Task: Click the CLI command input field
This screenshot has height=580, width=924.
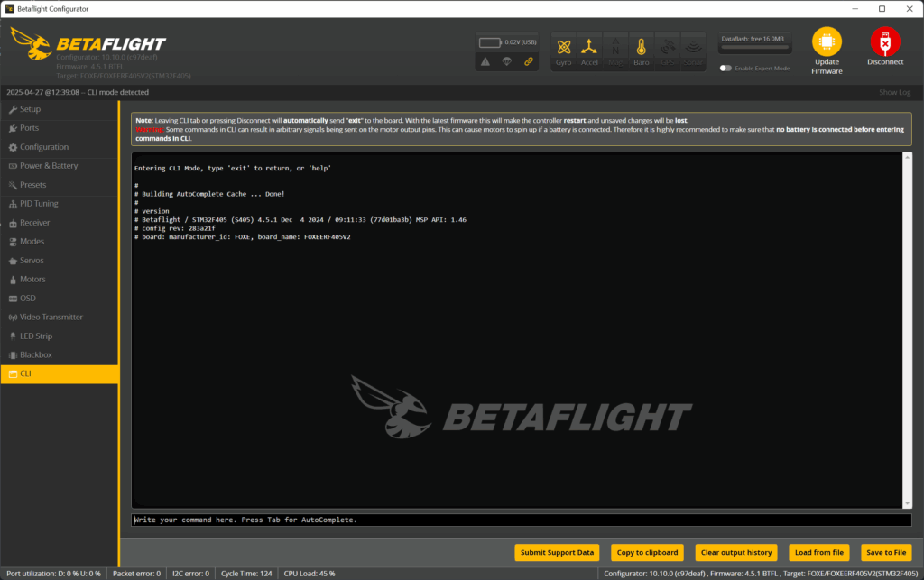Action: [522, 520]
